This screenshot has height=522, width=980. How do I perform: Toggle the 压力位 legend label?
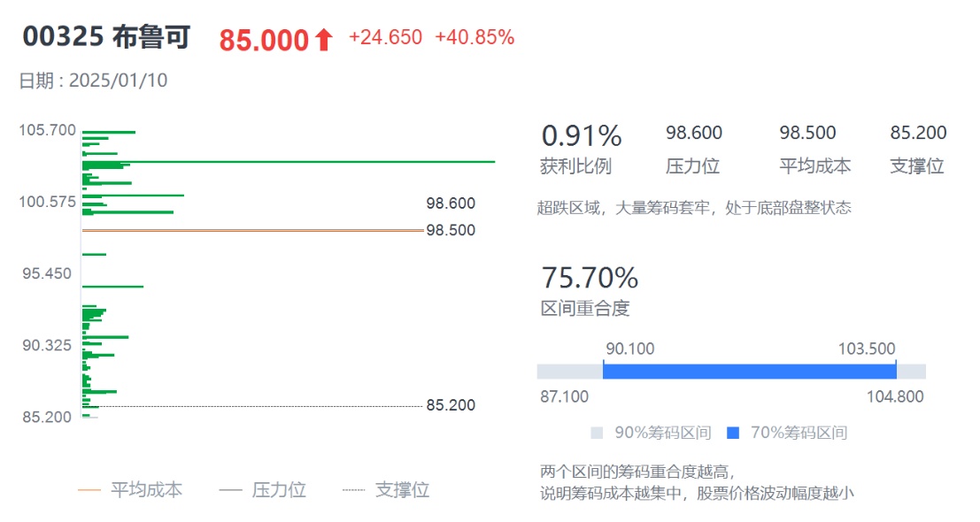point(279,489)
